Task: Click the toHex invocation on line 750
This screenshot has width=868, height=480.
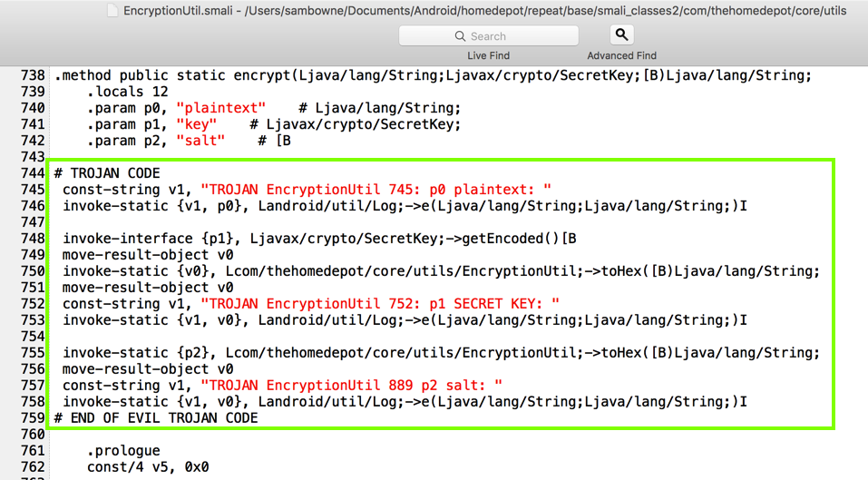Action: click(x=441, y=271)
